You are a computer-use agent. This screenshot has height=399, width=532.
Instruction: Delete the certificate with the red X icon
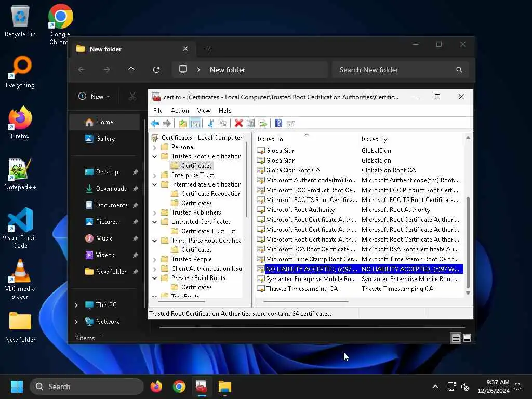(239, 124)
